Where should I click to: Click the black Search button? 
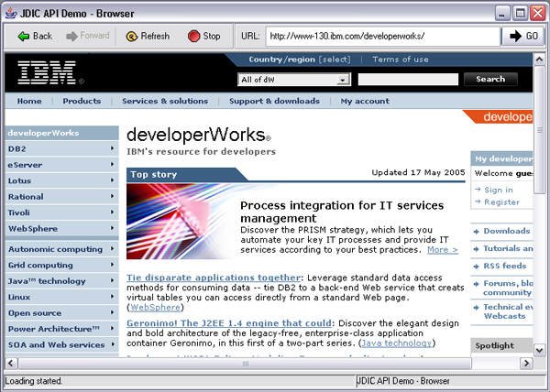click(x=490, y=79)
